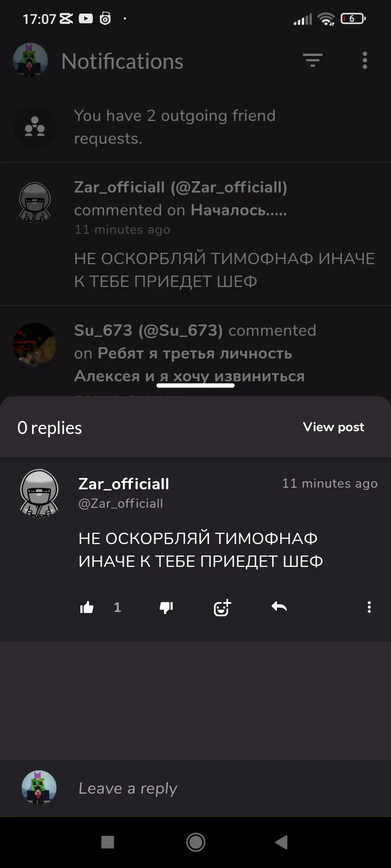Screen dimensions: 391x868
Task: Click View post
Action: pyautogui.click(x=333, y=427)
